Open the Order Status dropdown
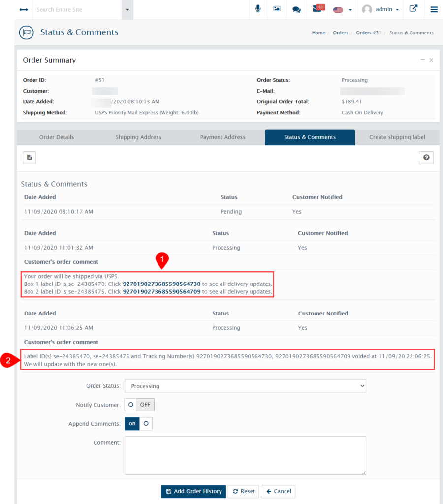This screenshot has width=443, height=504. pos(245,386)
